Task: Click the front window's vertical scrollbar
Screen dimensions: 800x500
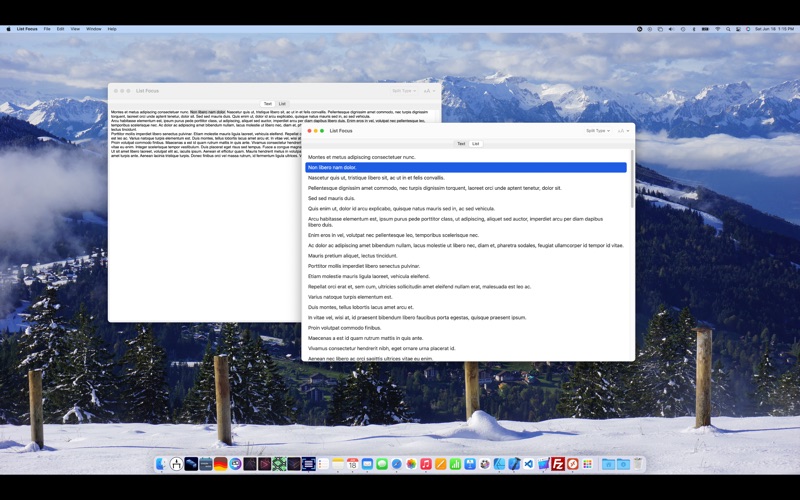Action: pos(632,179)
